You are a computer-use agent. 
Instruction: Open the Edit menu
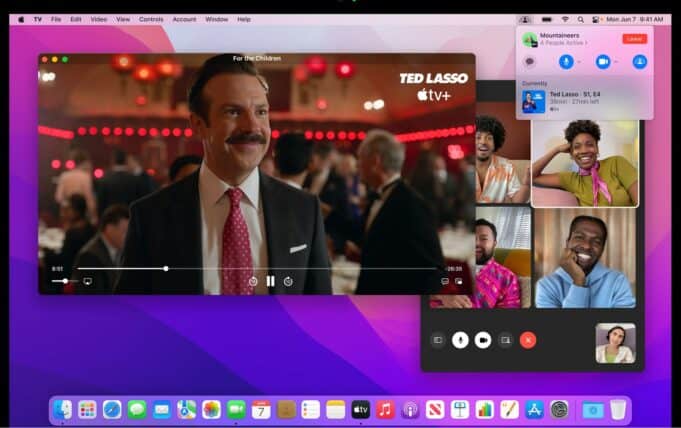point(76,20)
